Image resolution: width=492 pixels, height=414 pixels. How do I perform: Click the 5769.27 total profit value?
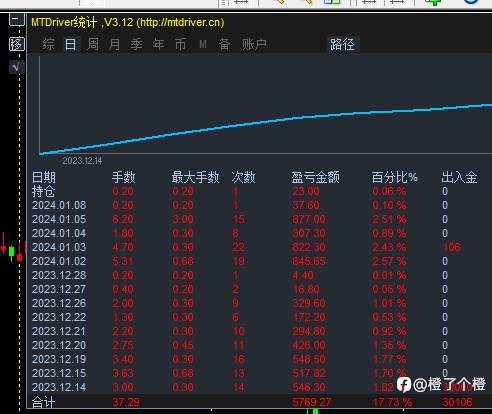311,402
